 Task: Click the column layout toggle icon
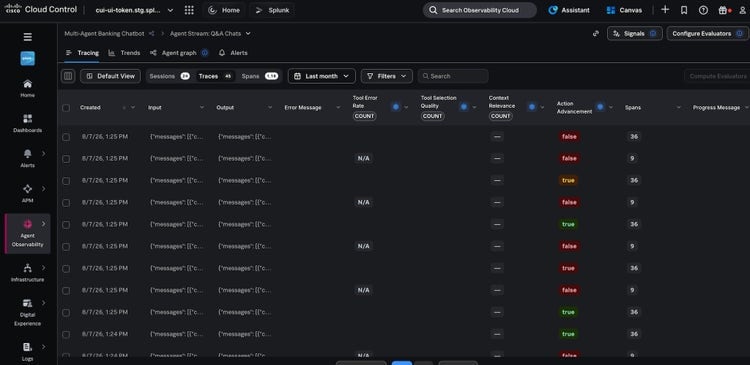68,76
